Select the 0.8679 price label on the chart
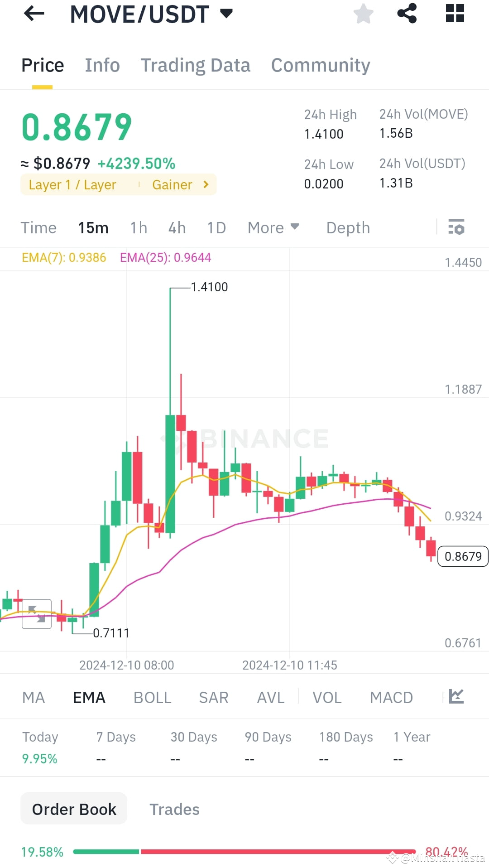This screenshot has width=489, height=868. 463,556
